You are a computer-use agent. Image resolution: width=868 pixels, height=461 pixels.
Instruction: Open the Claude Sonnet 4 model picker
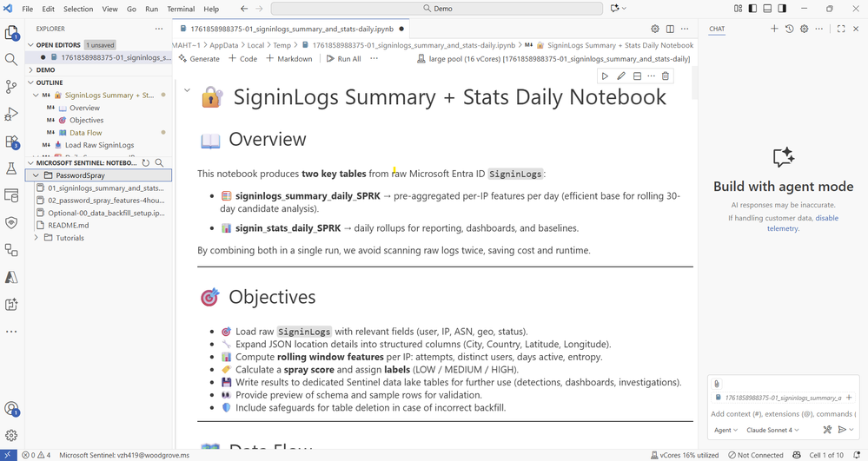(x=772, y=430)
